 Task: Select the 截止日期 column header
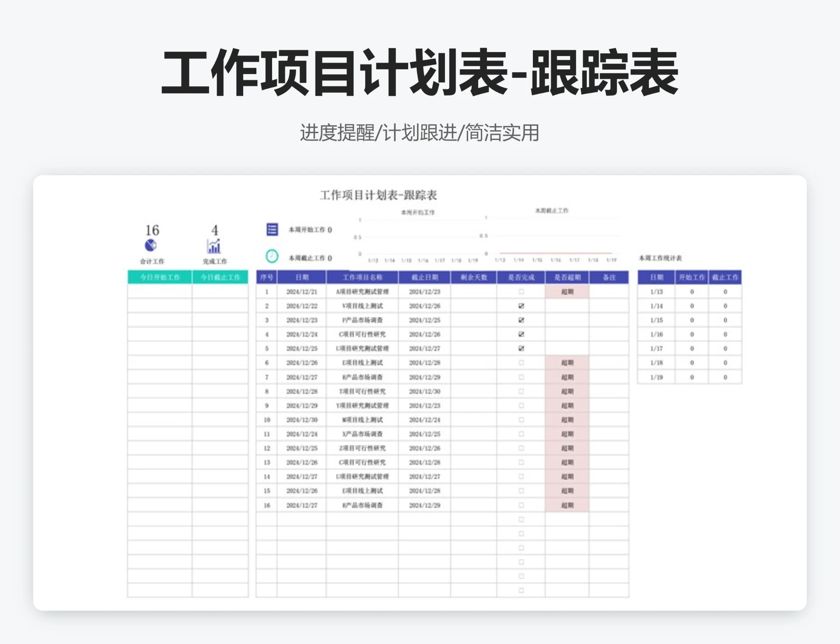pyautogui.click(x=424, y=277)
